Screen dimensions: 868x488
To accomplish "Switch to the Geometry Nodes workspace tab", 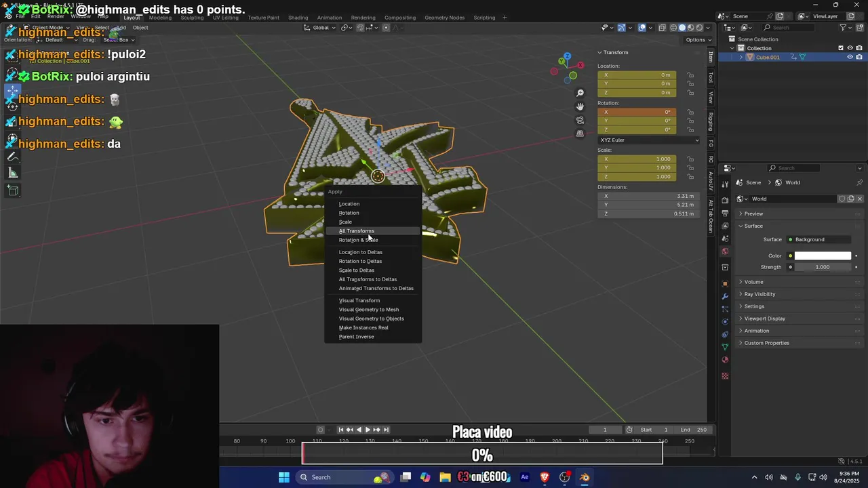I will pyautogui.click(x=444, y=18).
